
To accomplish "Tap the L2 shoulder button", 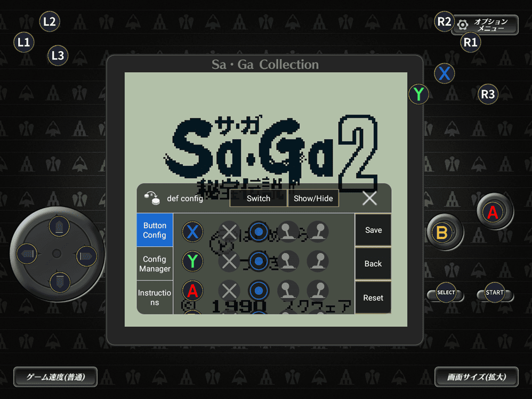I will point(50,22).
